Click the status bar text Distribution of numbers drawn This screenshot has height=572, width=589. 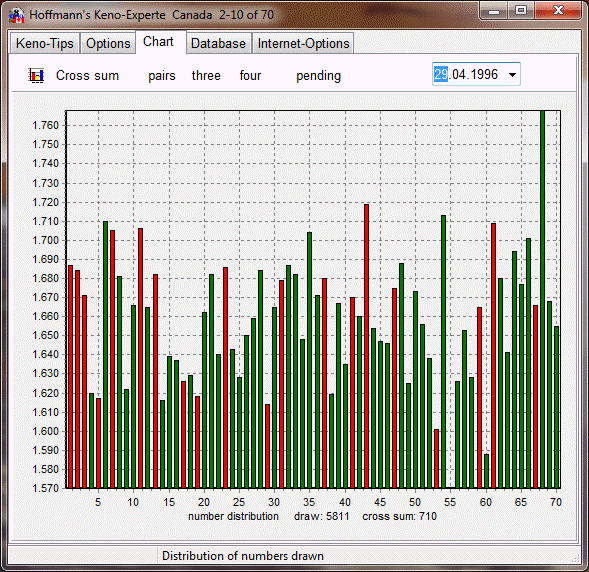coord(243,556)
